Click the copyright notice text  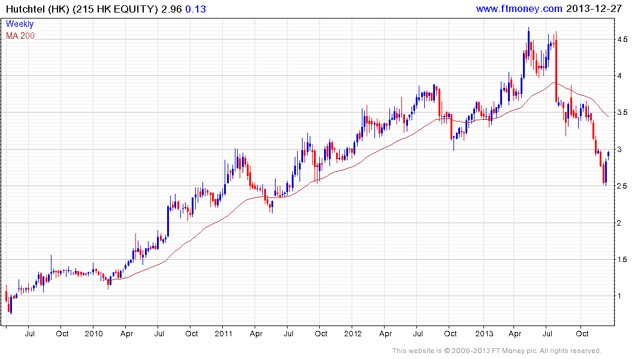pos(497,351)
